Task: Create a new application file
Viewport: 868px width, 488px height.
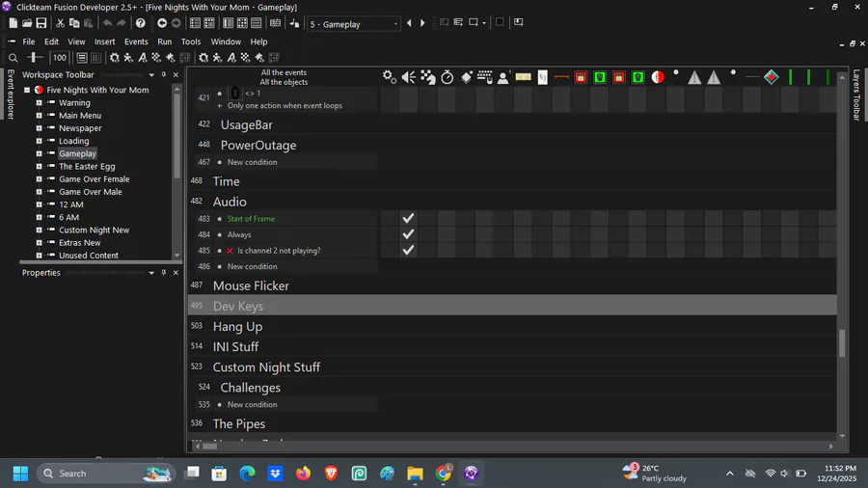Action: point(13,23)
